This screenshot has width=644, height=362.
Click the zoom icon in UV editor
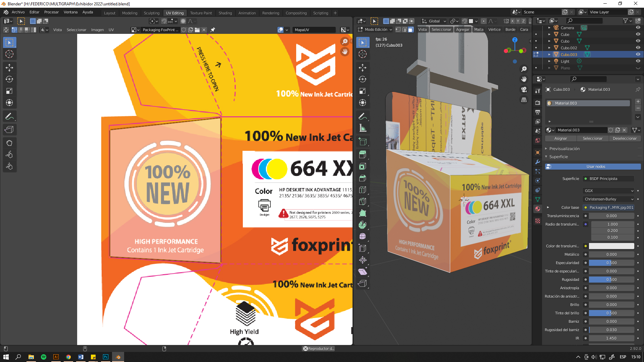tap(345, 41)
